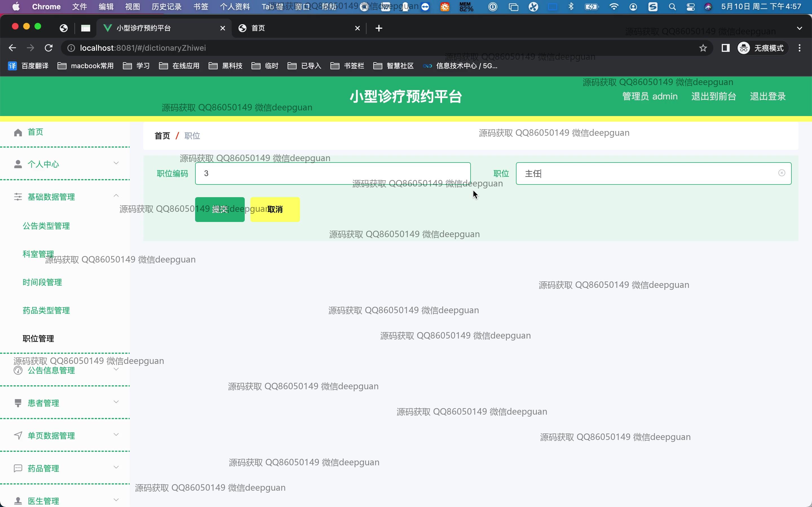Collapse 基础数据管理 sidebar section
812x507 pixels.
pyautogui.click(x=116, y=196)
